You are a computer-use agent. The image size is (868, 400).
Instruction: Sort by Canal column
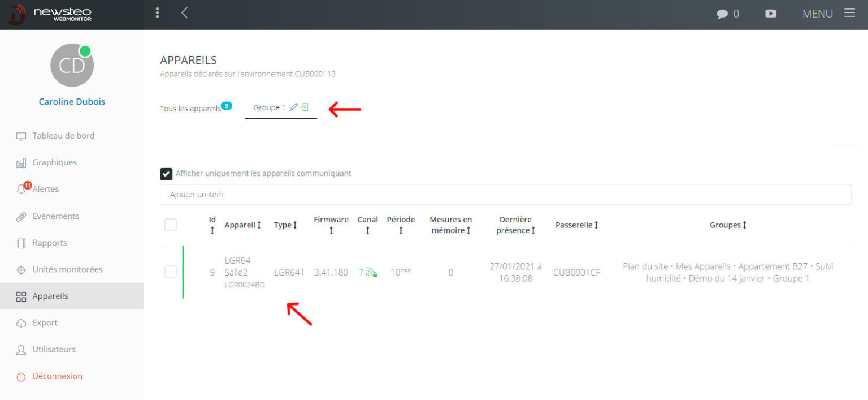click(x=368, y=225)
